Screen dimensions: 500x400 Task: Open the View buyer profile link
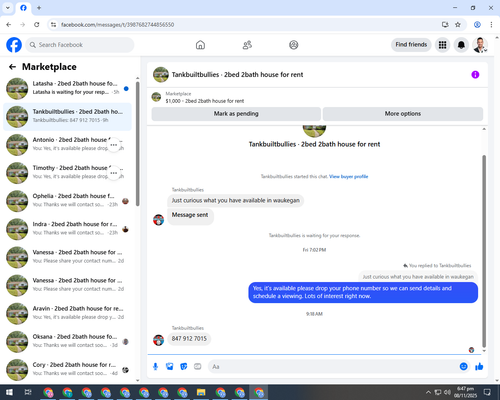click(349, 176)
